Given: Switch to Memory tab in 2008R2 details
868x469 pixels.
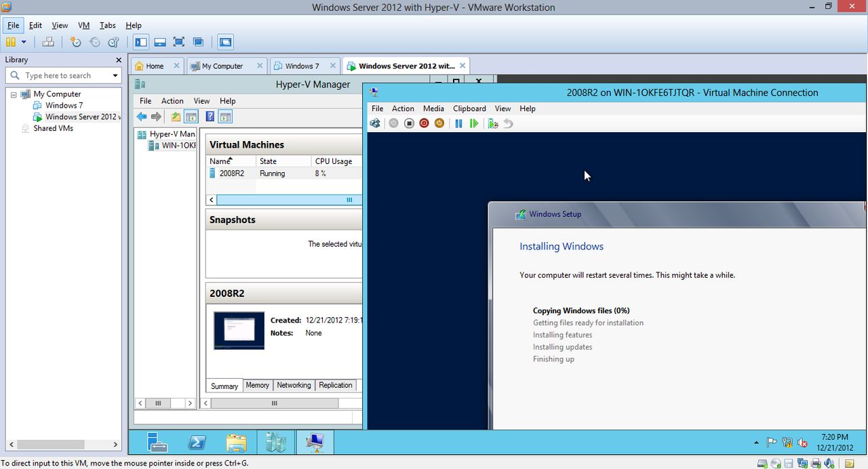Looking at the screenshot, I should (x=257, y=385).
